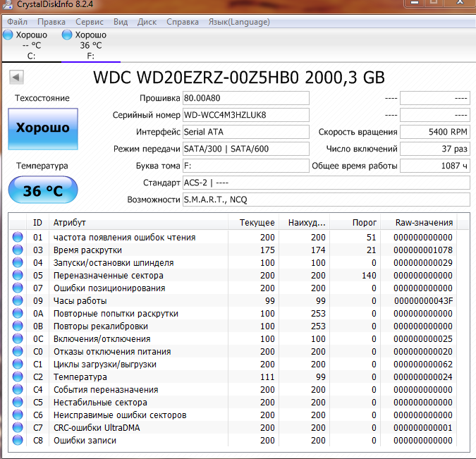Select row 'частота появления ошибок чтения'
The height and width of the screenshot is (459, 476).
[233, 238]
